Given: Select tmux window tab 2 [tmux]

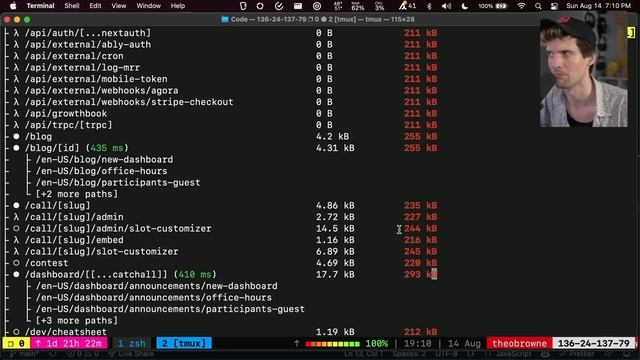Looking at the screenshot, I should pos(184,343).
